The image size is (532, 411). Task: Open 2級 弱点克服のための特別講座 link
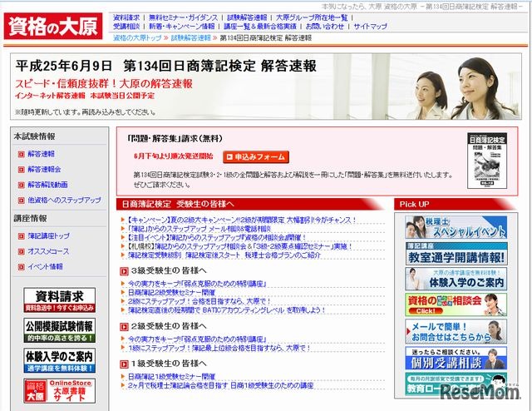(x=197, y=339)
